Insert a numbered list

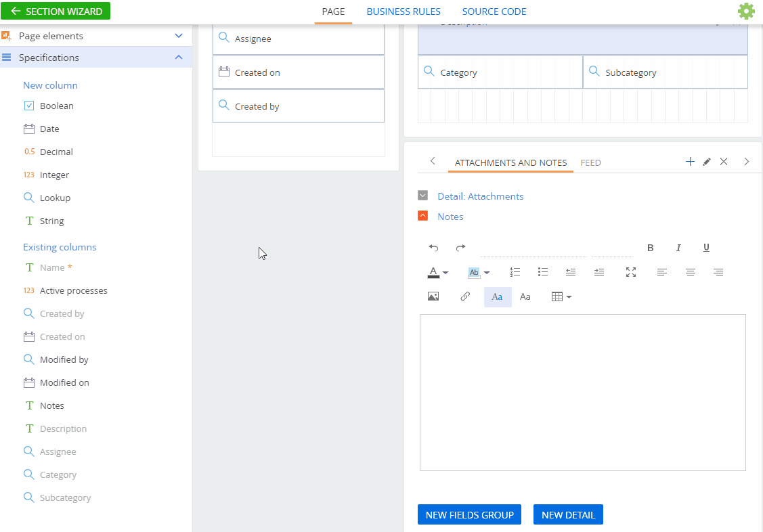[515, 272]
